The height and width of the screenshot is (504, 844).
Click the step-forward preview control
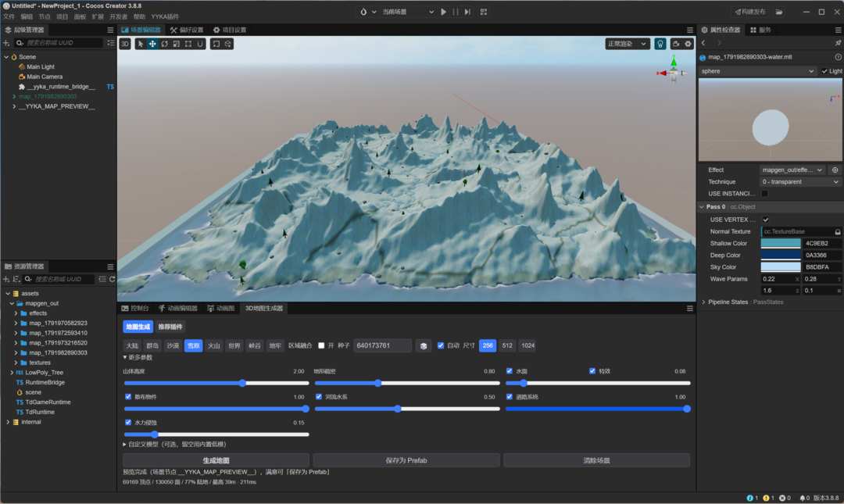pyautogui.click(x=467, y=12)
